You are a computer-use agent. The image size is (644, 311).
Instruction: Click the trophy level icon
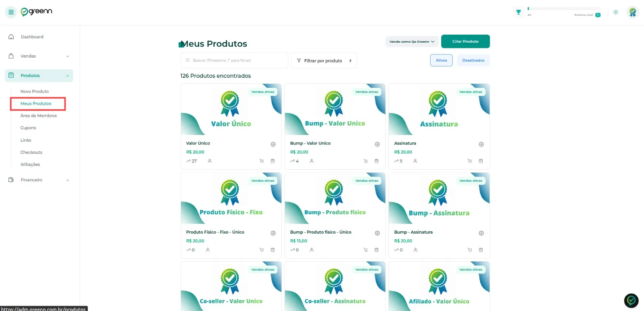(518, 12)
